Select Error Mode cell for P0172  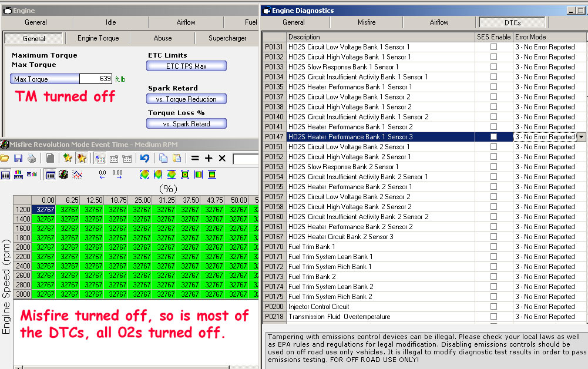point(545,267)
